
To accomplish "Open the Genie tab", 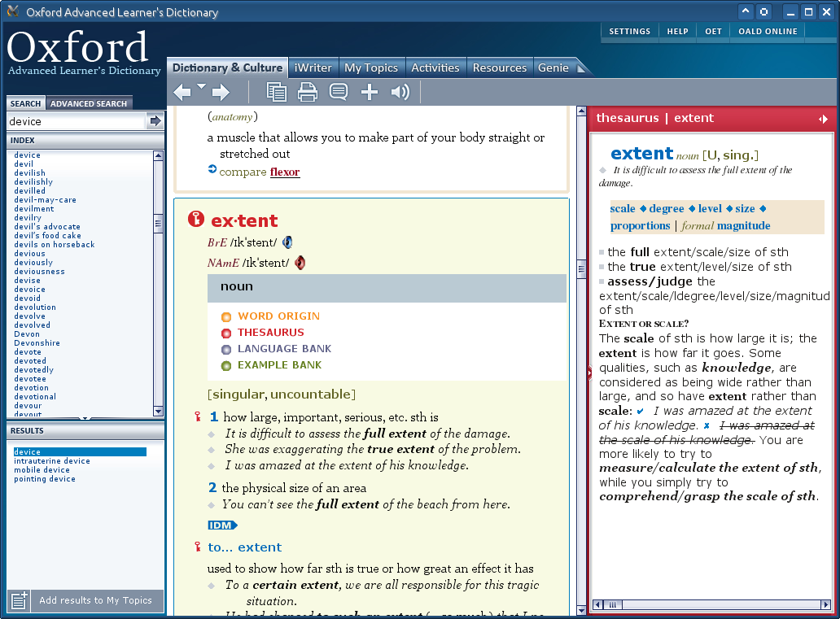I will pos(553,68).
